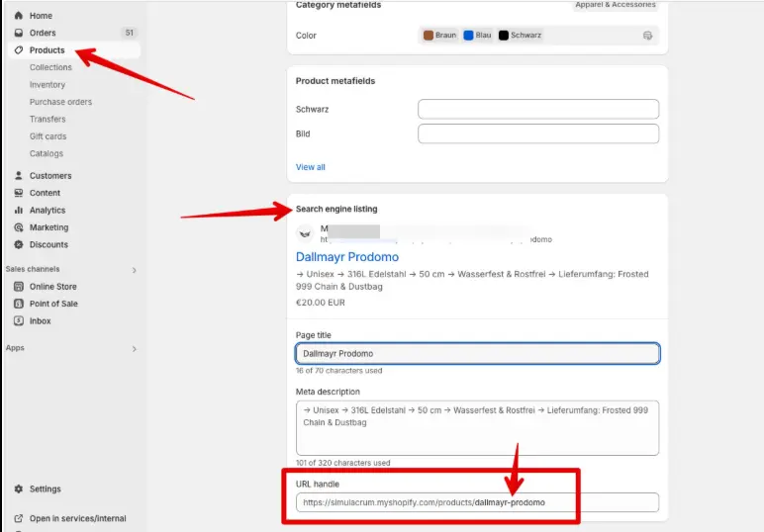Click the Settings gear icon
The image size is (764, 532).
[x=19, y=488]
